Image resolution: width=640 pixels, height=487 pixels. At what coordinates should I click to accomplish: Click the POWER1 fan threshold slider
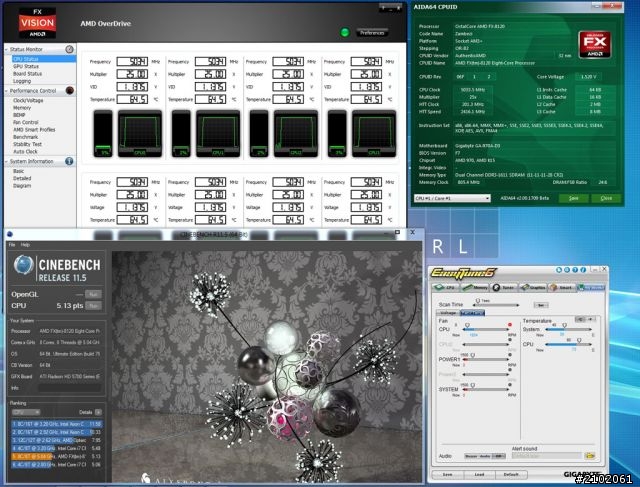coord(486,359)
